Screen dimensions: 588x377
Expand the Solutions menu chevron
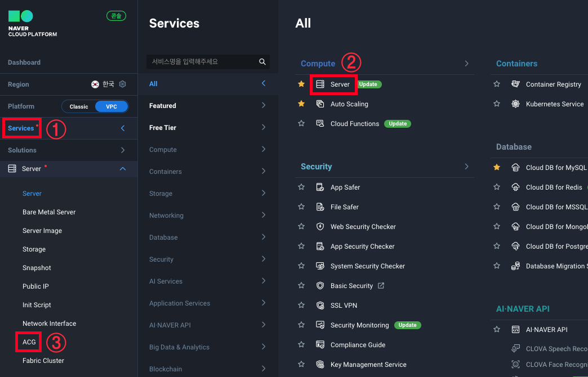click(x=123, y=150)
